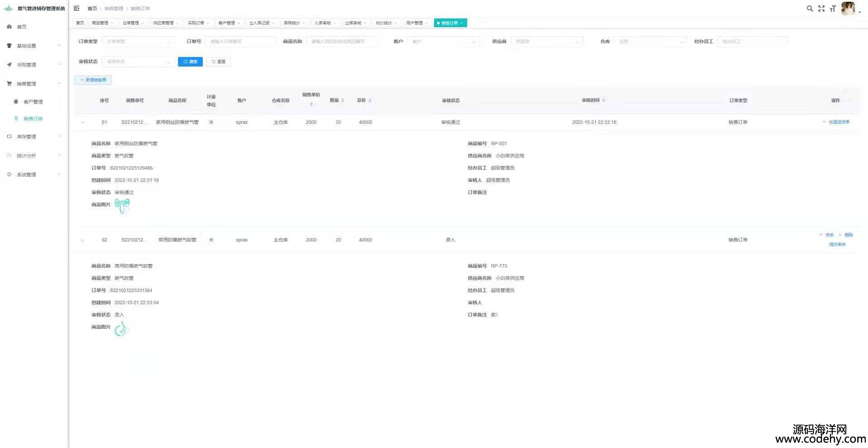Switch to the 出库审核 tab

click(356, 23)
